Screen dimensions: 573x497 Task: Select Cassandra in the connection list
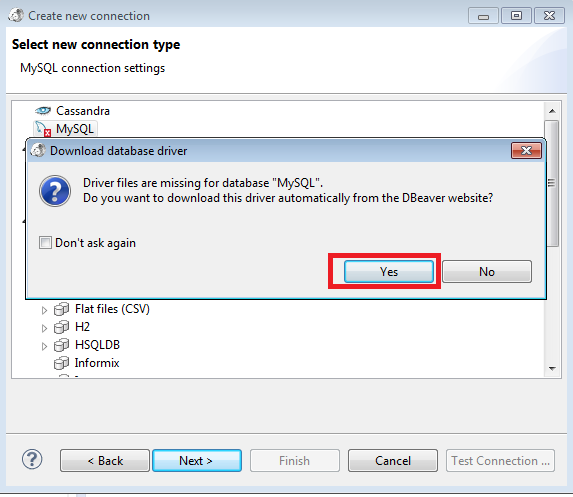coord(83,111)
